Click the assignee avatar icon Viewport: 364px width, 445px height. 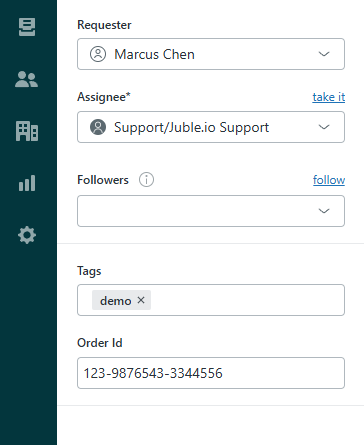click(98, 127)
